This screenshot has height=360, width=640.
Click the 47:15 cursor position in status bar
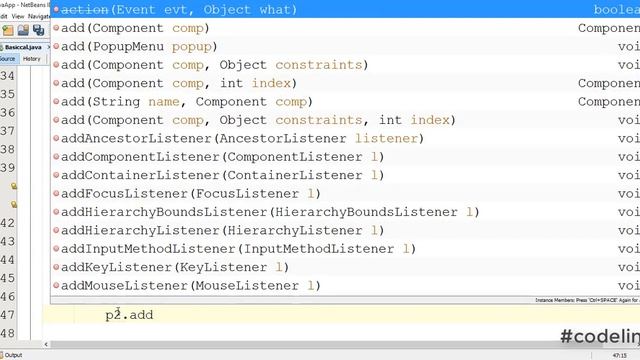620,356
